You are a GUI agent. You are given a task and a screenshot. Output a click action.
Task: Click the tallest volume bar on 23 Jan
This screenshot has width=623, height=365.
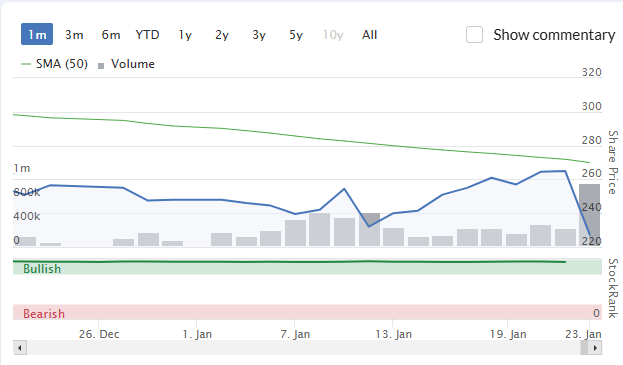click(x=590, y=215)
